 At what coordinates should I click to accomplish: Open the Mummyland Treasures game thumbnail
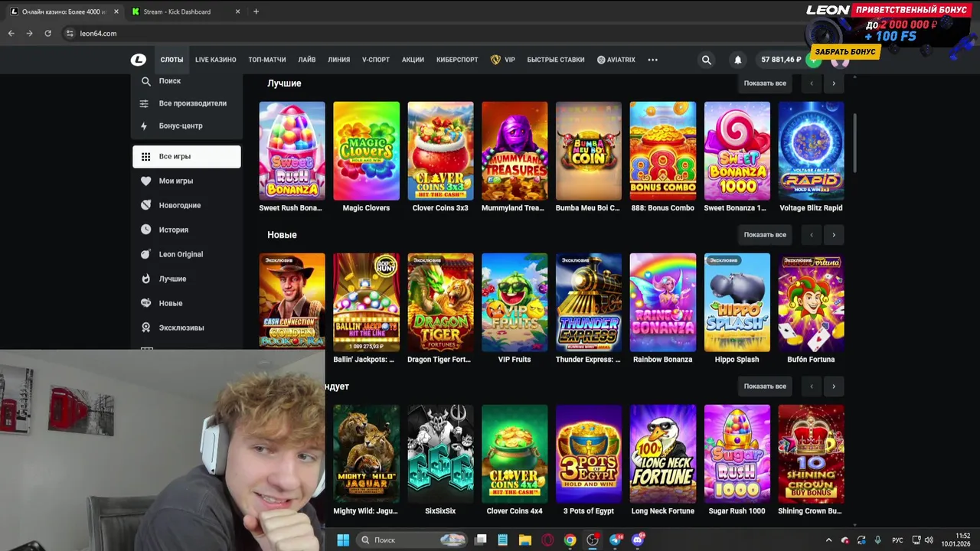514,151
